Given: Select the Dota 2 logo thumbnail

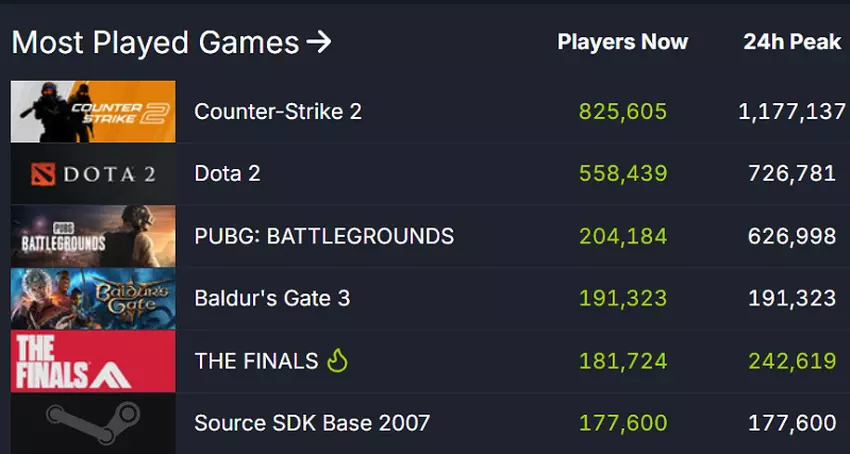Looking at the screenshot, I should [93, 174].
